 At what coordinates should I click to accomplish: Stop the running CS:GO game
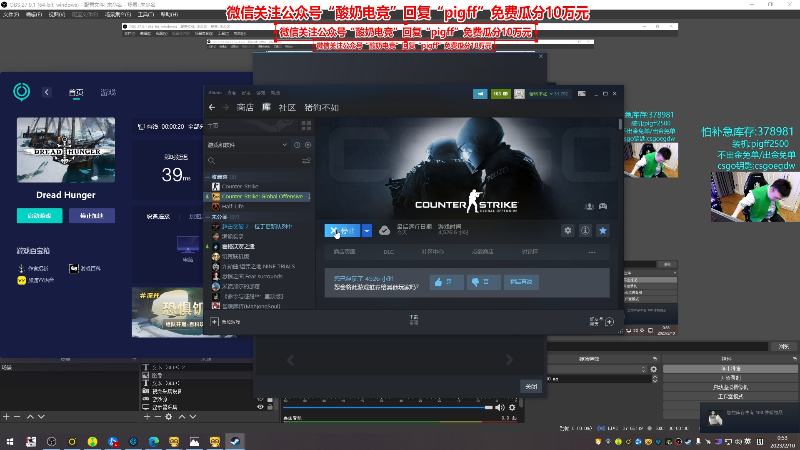[343, 231]
